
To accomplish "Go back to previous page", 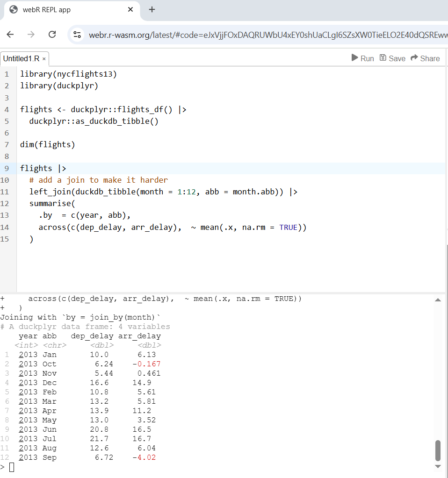I will click(10, 35).
